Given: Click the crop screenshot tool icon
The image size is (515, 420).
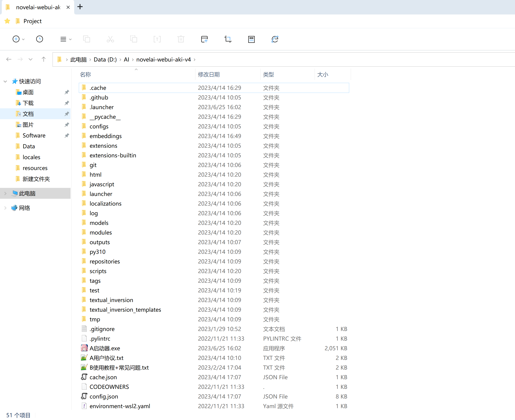Looking at the screenshot, I should 228,39.
